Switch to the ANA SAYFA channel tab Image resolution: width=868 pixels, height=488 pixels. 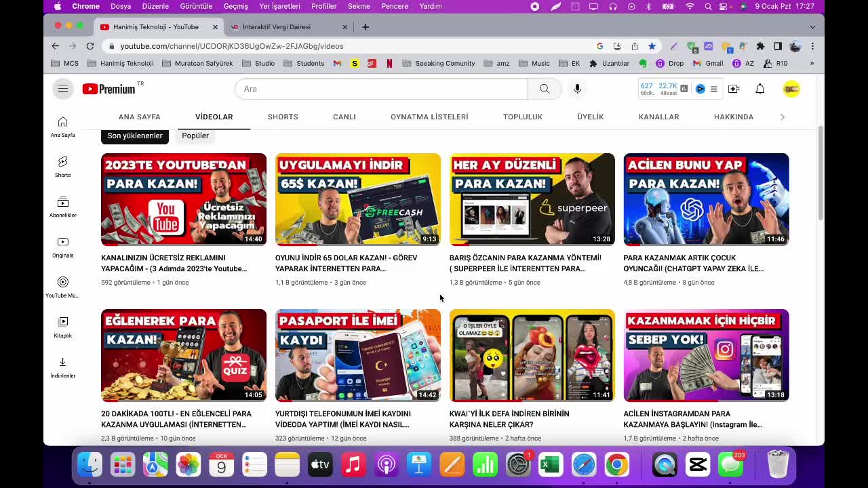point(140,117)
